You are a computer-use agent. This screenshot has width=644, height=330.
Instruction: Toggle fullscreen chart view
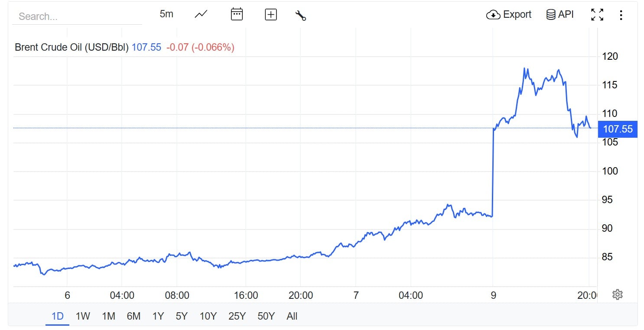597,15
